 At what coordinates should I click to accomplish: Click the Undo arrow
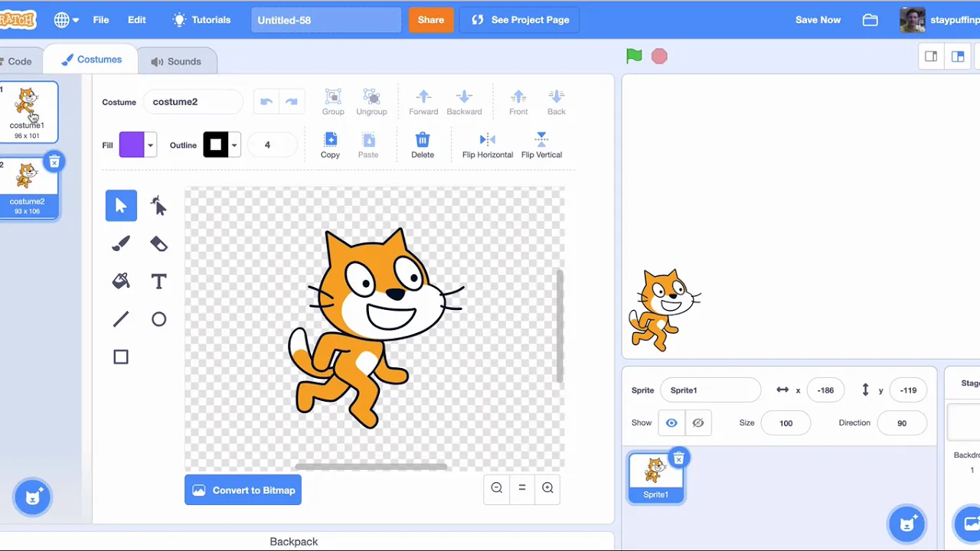point(266,102)
